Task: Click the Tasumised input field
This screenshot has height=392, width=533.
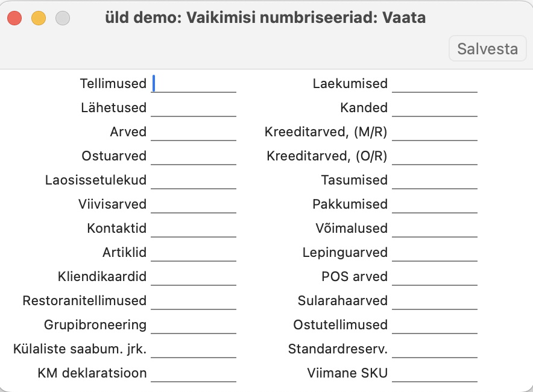Action: 434,180
